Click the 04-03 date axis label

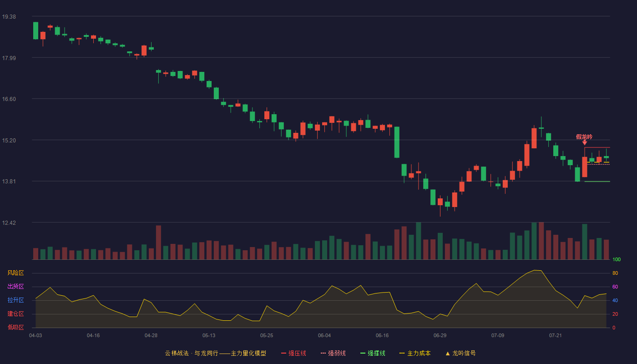(35, 335)
